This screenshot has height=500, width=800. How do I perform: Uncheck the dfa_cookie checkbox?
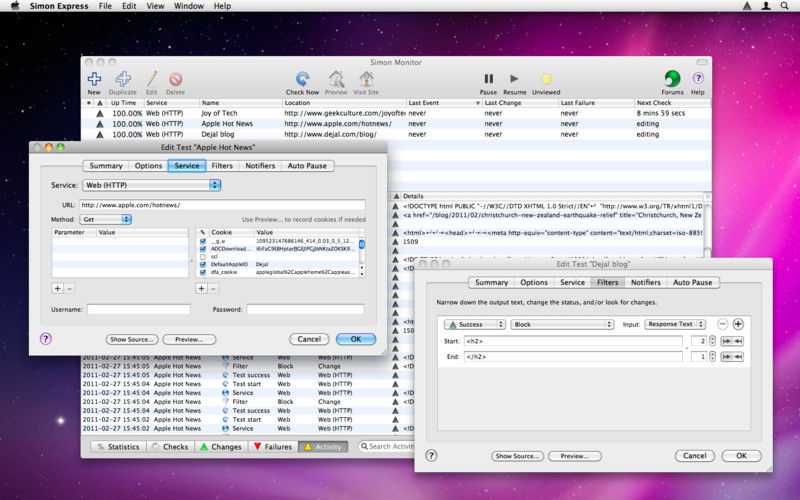tap(203, 272)
